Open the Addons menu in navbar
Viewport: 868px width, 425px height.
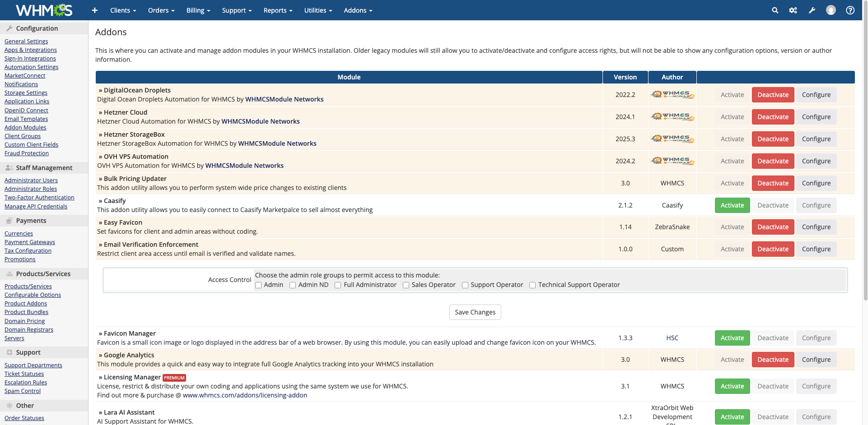click(358, 10)
